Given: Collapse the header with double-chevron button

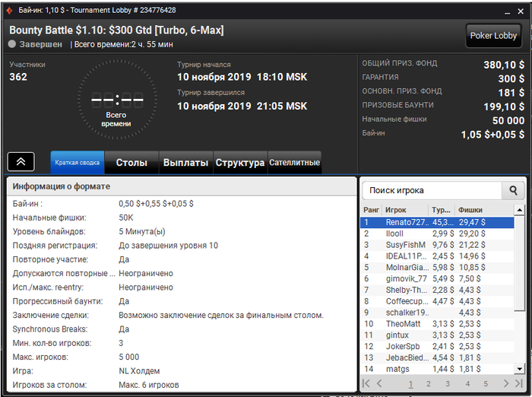Looking at the screenshot, I should [x=21, y=162].
